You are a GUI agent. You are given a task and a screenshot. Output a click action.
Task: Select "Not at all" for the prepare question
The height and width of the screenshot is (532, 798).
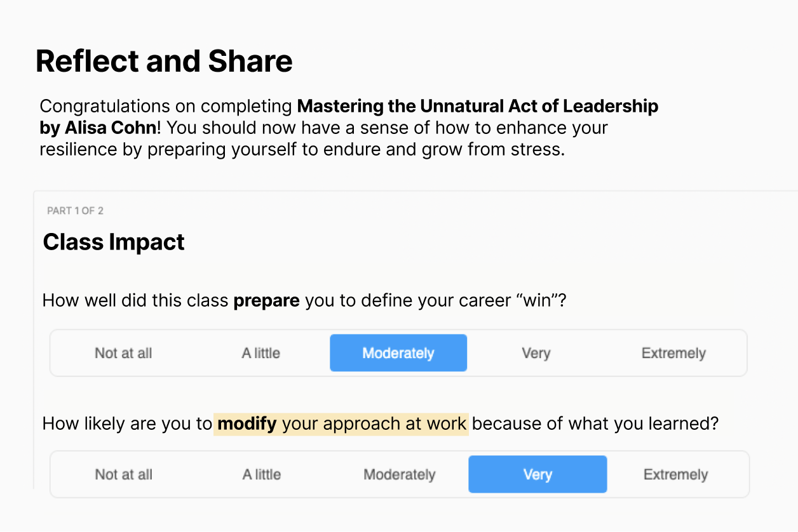(x=123, y=353)
